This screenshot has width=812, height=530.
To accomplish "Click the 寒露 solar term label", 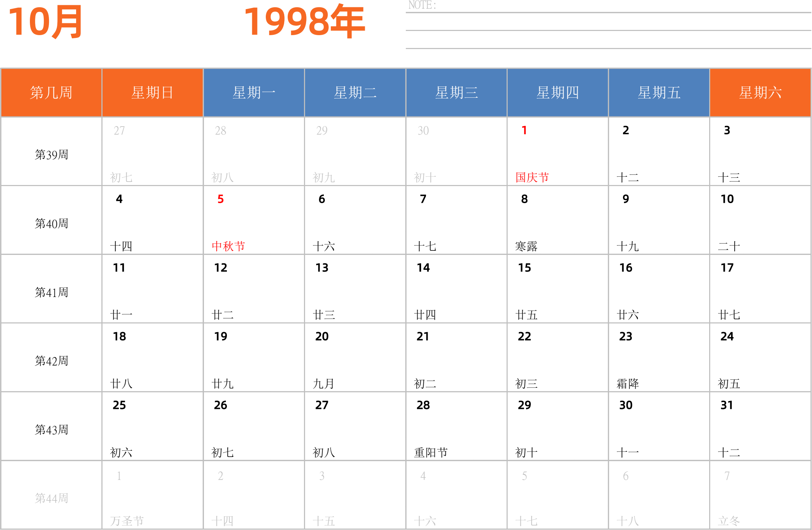I will click(526, 246).
